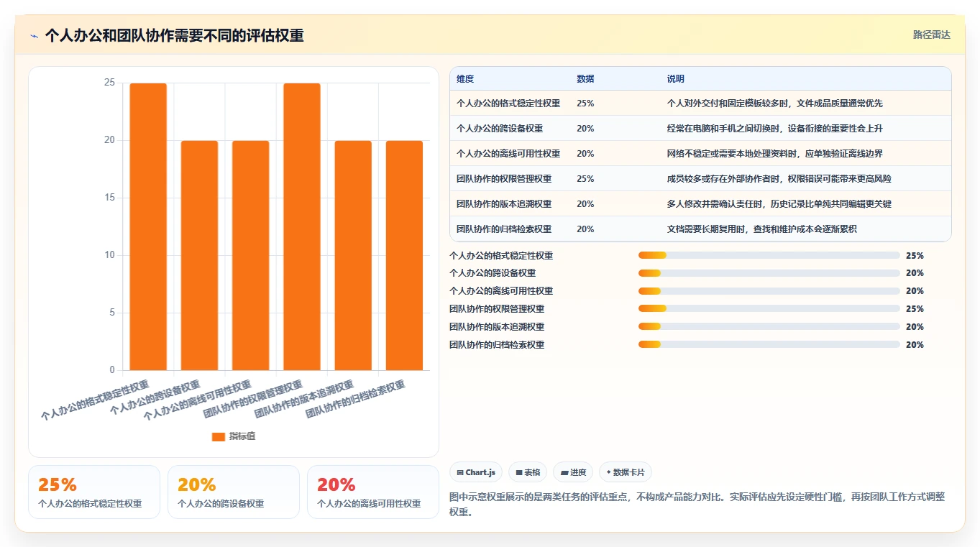Click the progress bar for 团队协作的归档检索权重
Viewport: 980px width, 547px height.
pos(769,345)
